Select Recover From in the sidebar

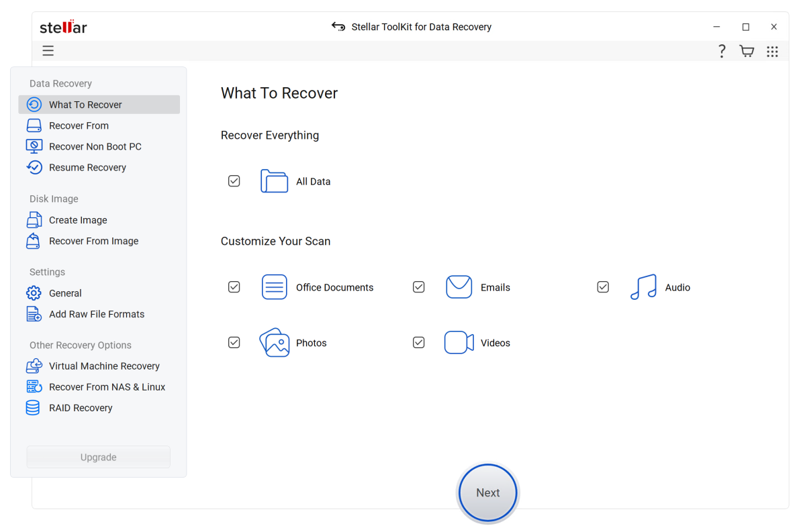coord(79,125)
